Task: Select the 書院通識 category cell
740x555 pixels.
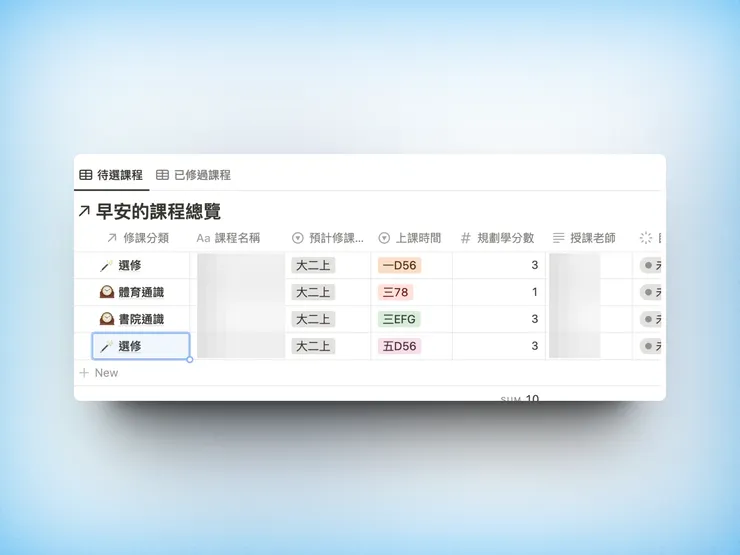Action: [141, 319]
